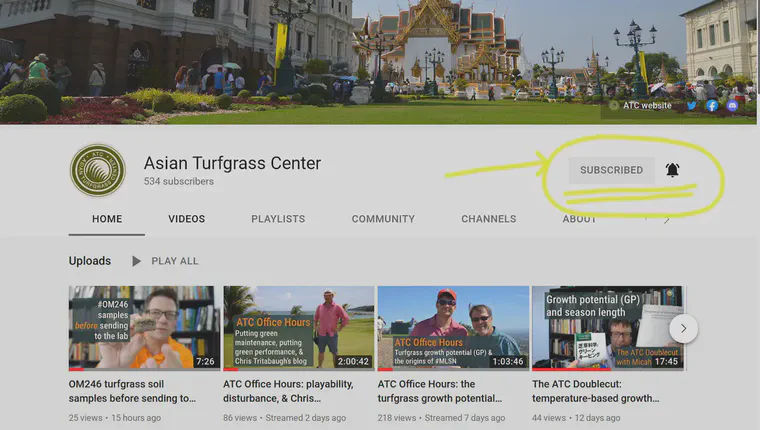Click the 2:00:42 putting green video thumbnail
Image resolution: width=760 pixels, height=430 pixels.
(x=299, y=328)
